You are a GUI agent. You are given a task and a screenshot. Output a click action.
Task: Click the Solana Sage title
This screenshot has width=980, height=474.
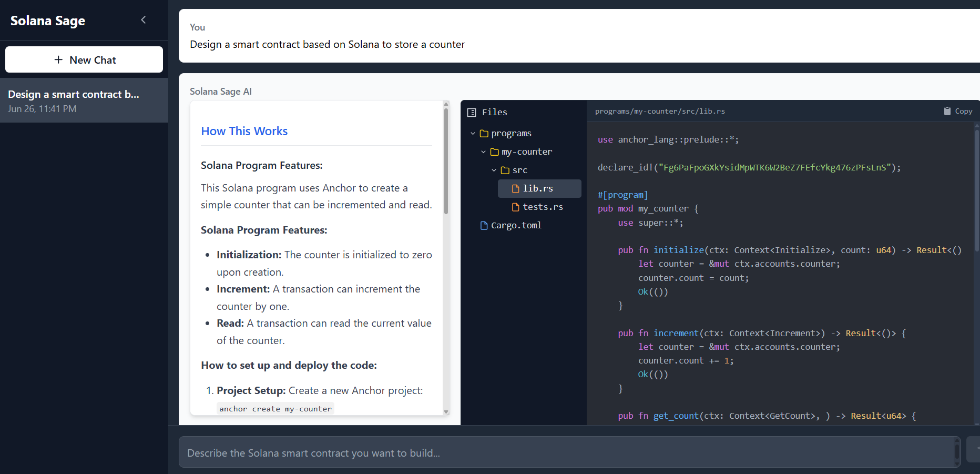point(48,21)
